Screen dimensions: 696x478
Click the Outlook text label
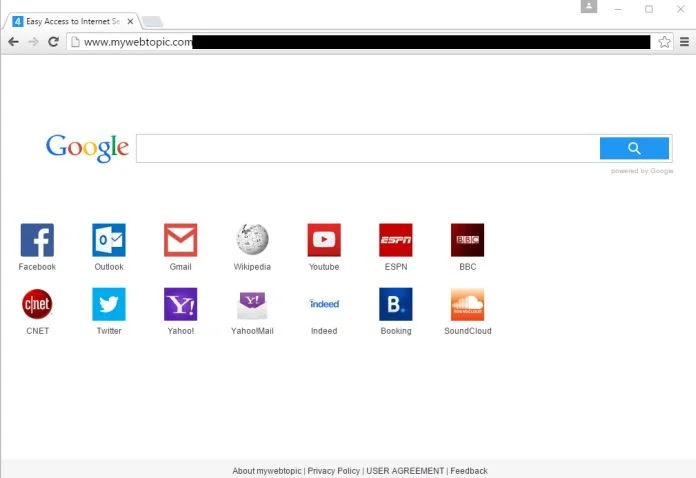point(109,267)
